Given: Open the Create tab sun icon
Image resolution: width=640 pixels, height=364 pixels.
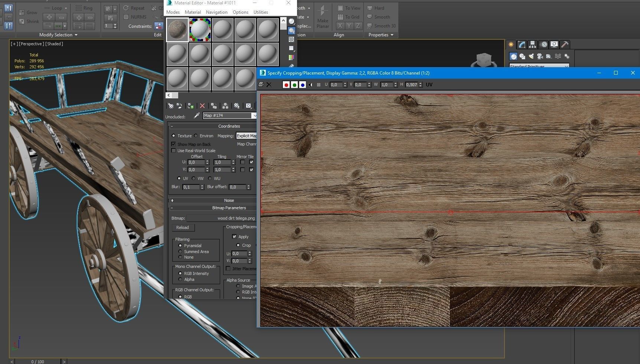Looking at the screenshot, I should click(x=511, y=45).
